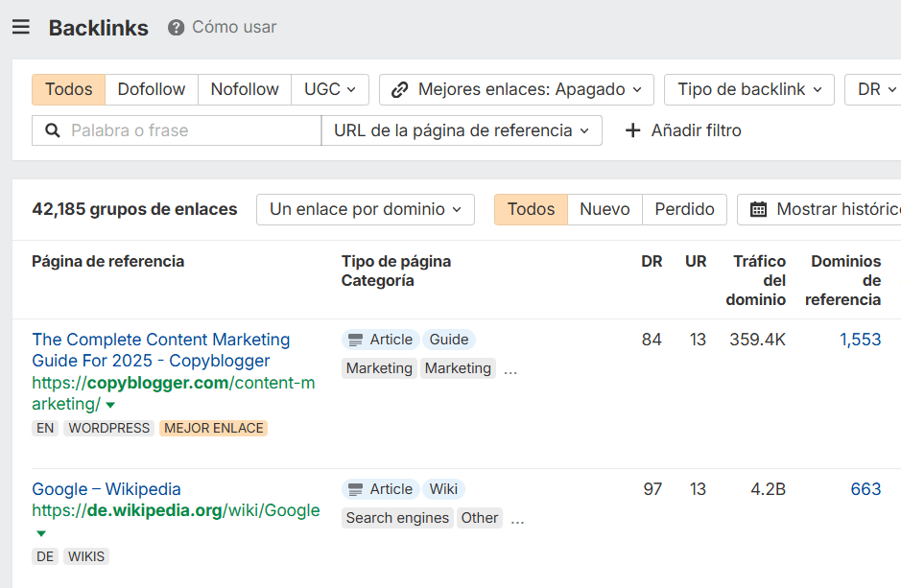Open the DR filter dropdown
Image resolution: width=901 pixels, height=588 pixels.
[873, 89]
